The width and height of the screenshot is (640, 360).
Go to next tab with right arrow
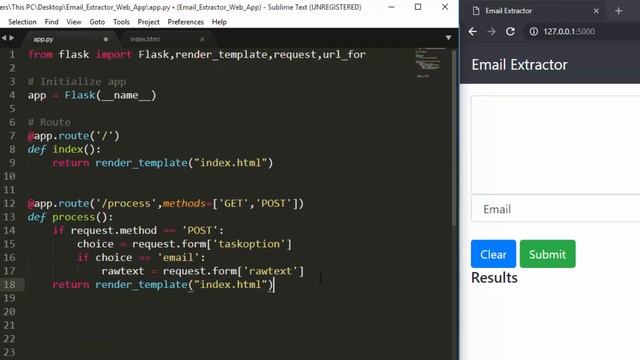tap(12, 38)
